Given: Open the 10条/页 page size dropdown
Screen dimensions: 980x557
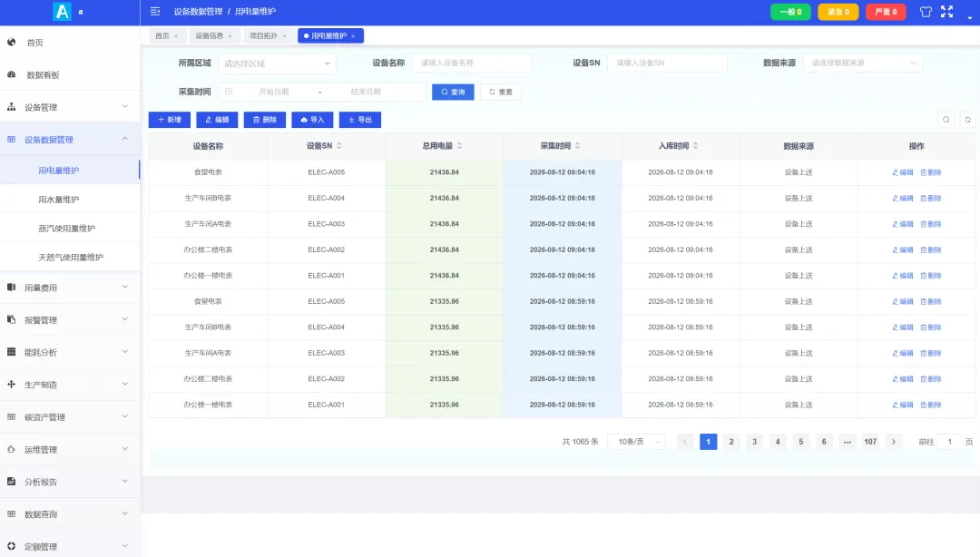Looking at the screenshot, I should coord(636,442).
